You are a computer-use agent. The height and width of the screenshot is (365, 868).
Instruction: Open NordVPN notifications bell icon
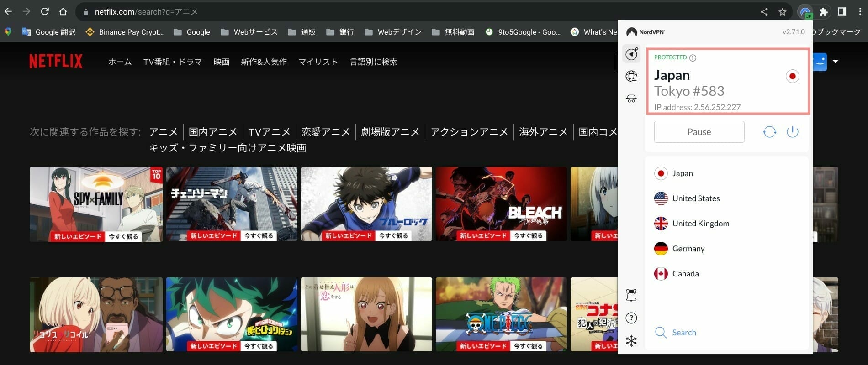[x=631, y=295]
